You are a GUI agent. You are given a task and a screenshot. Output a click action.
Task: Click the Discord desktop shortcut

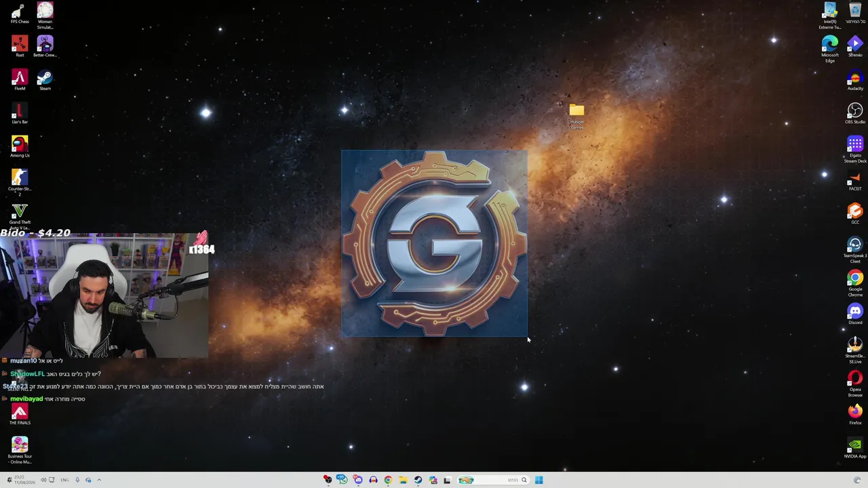pos(855,314)
